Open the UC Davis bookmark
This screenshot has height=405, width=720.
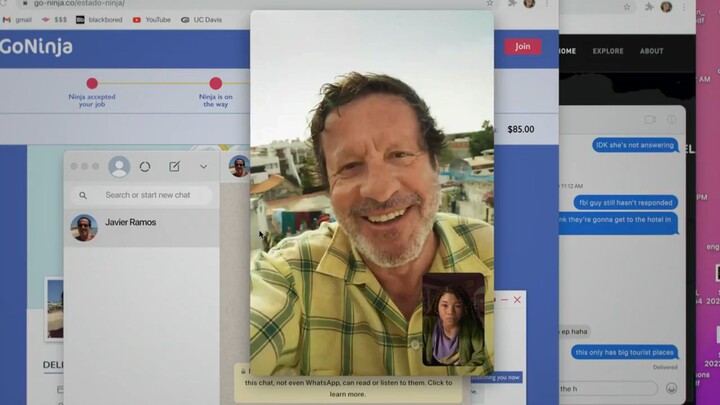coord(201,20)
